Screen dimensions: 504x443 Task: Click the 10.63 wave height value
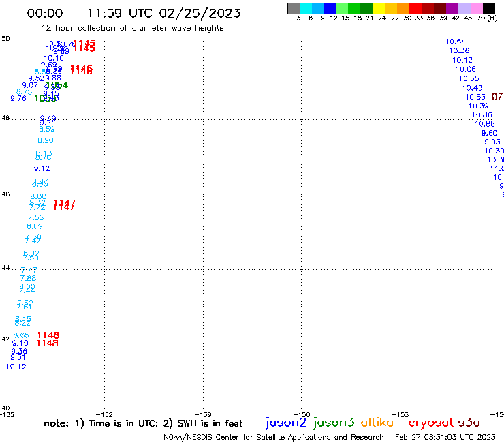(x=475, y=97)
